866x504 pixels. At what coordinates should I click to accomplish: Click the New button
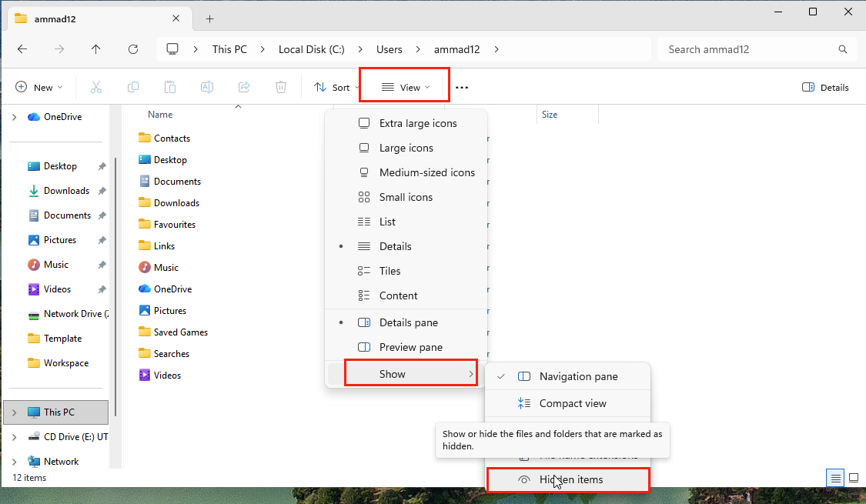[38, 87]
